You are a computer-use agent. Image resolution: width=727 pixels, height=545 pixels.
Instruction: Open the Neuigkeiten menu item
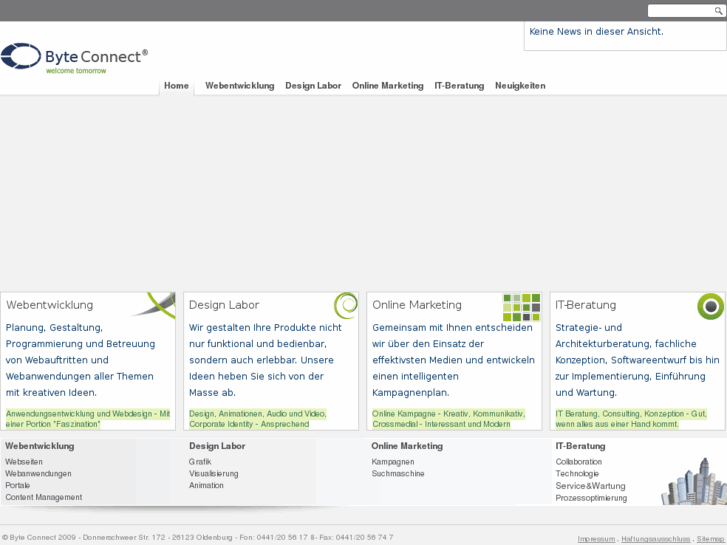pos(520,86)
